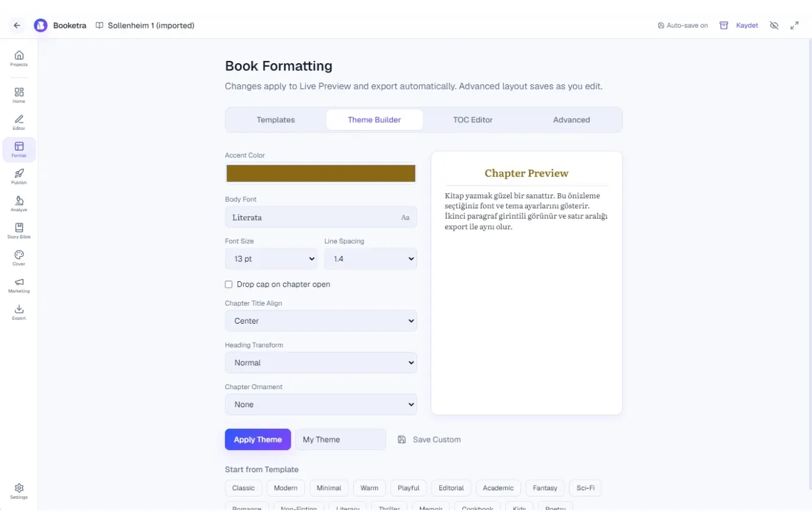812x522 pixels.
Task: Click the book icon beside Sollenheim title
Action: point(100,26)
